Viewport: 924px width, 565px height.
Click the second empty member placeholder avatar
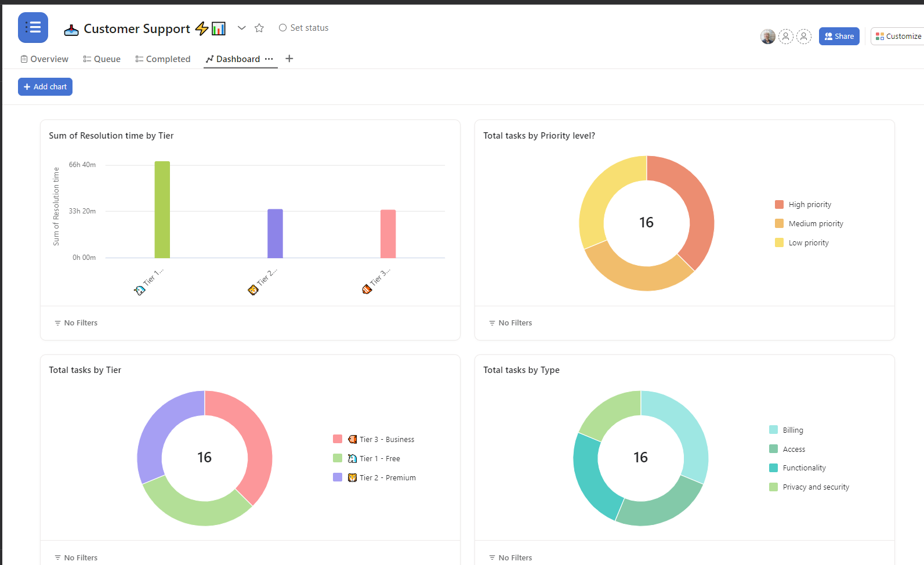(x=803, y=37)
